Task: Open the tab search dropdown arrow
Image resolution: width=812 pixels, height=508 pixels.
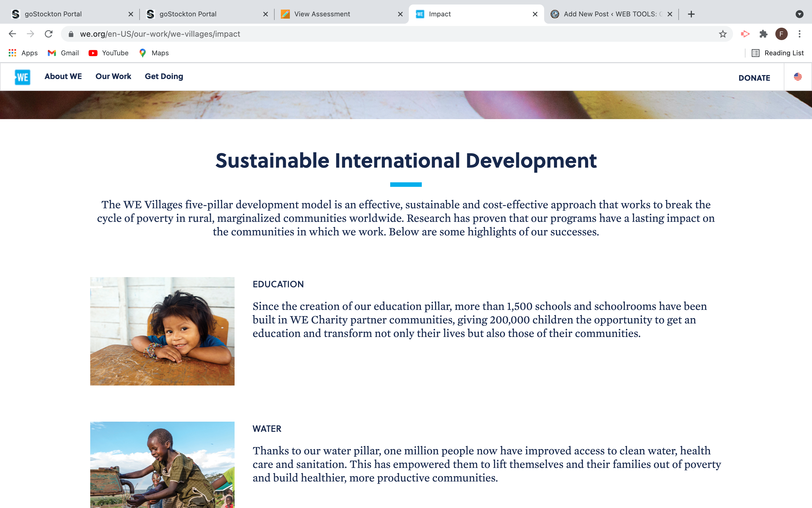Action: click(x=800, y=14)
